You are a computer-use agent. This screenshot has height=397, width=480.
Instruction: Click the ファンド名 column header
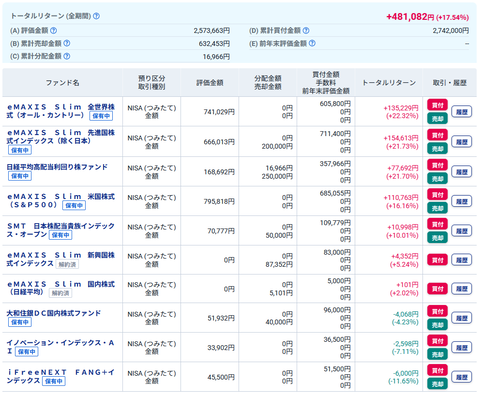(x=62, y=83)
